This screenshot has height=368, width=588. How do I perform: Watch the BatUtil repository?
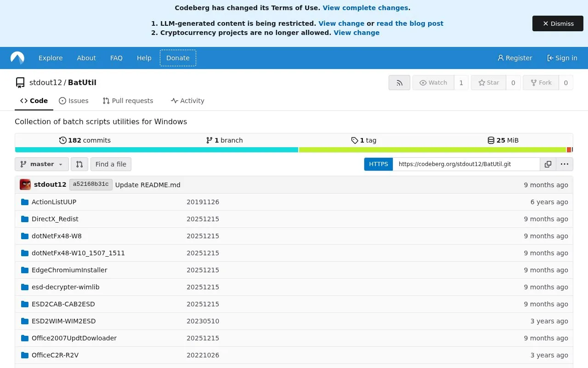(x=433, y=83)
